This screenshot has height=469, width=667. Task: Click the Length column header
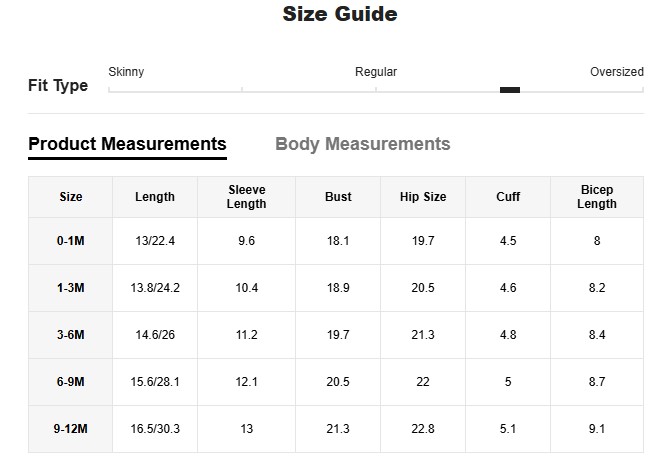tap(155, 197)
